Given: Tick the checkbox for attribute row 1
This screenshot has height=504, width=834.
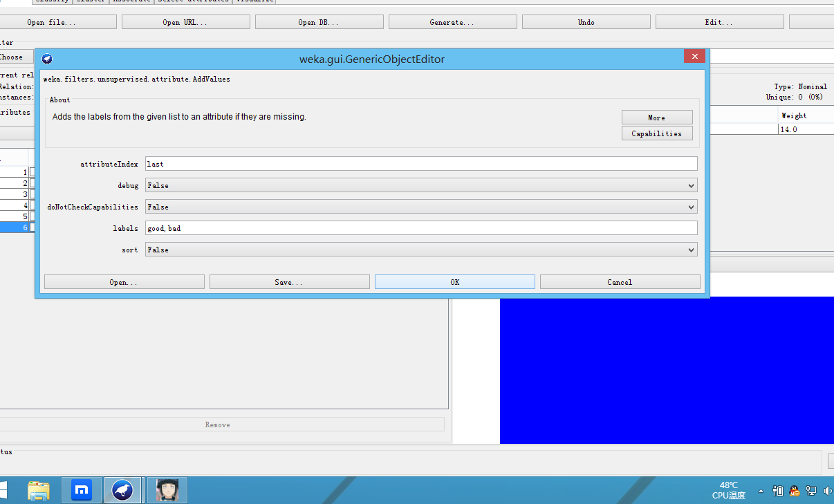Looking at the screenshot, I should pos(32,172).
